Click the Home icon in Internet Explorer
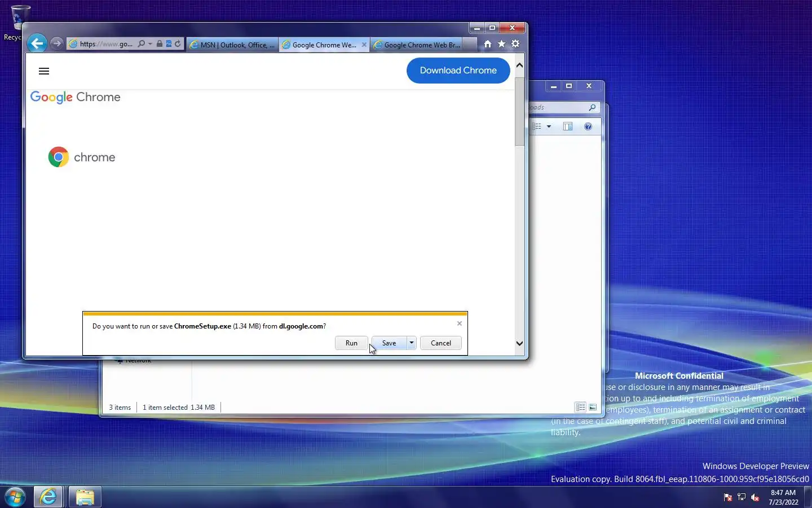 (488, 43)
